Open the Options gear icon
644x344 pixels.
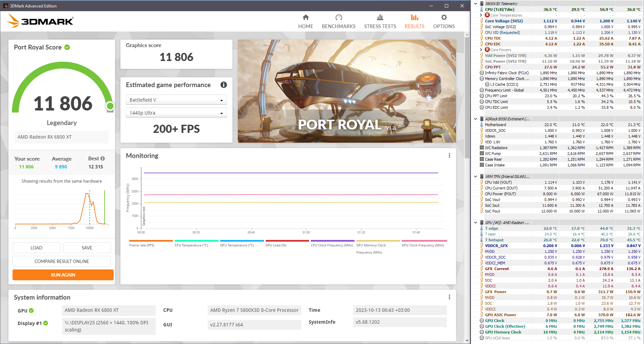(444, 17)
